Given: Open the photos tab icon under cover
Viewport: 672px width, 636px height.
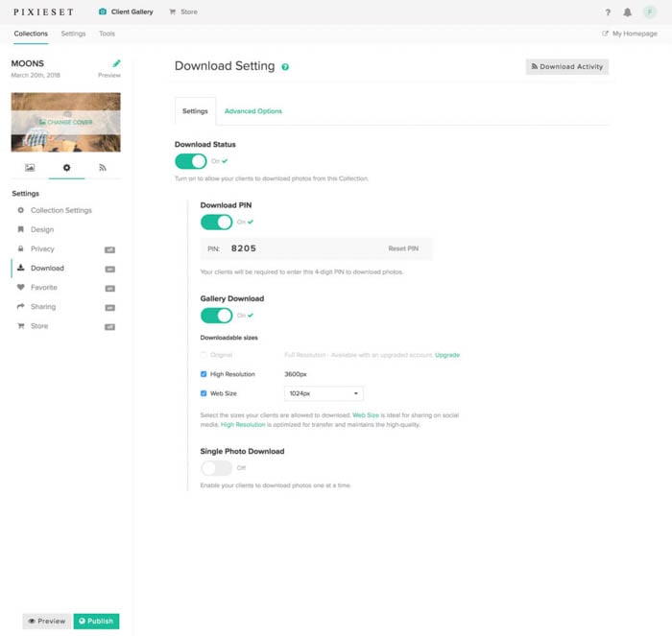Looking at the screenshot, I should click(30, 168).
